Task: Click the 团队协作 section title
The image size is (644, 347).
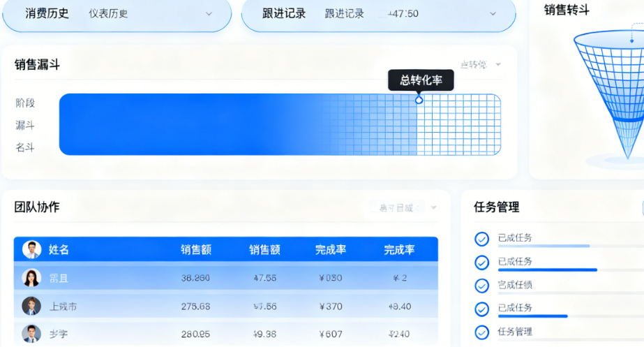Action: tap(37, 207)
